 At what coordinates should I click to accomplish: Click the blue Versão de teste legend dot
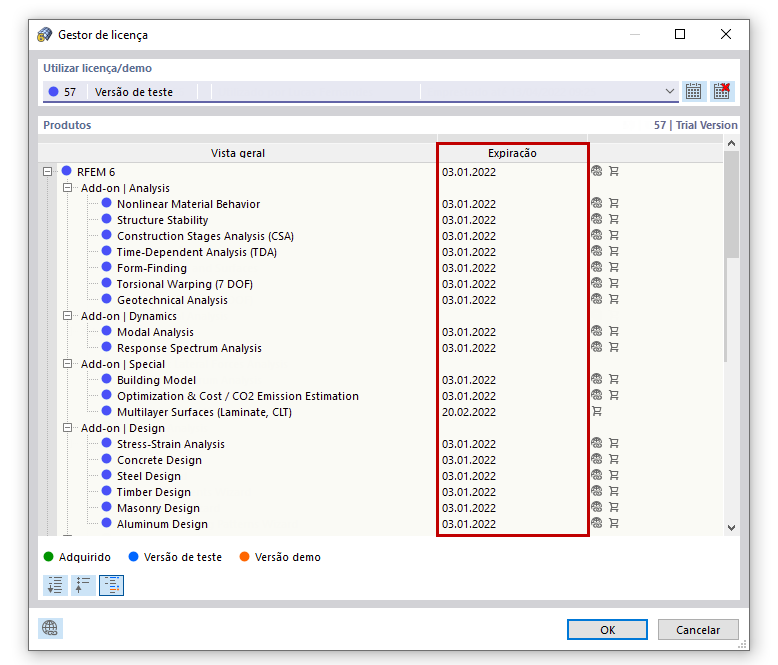(x=133, y=557)
